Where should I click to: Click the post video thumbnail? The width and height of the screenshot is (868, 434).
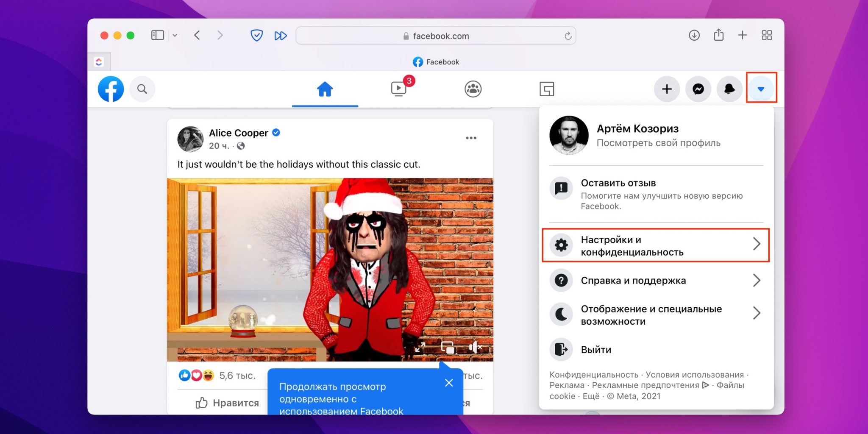pyautogui.click(x=330, y=270)
